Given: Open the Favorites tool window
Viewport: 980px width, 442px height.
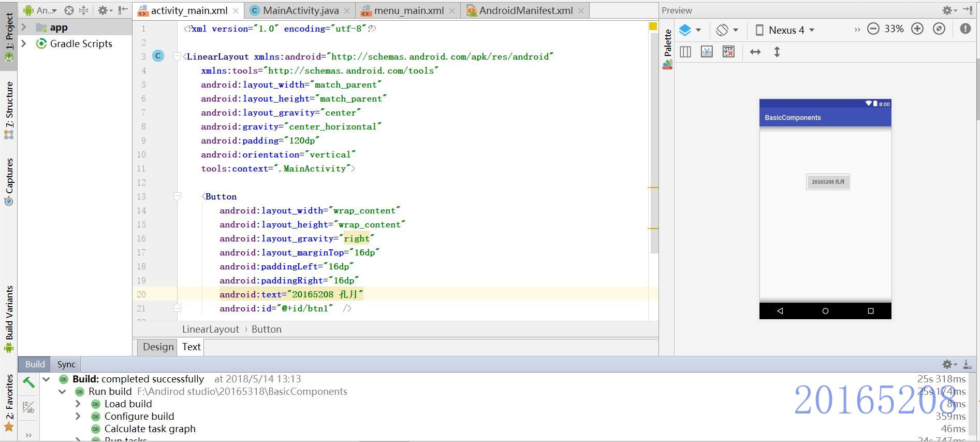Looking at the screenshot, I should point(9,403).
